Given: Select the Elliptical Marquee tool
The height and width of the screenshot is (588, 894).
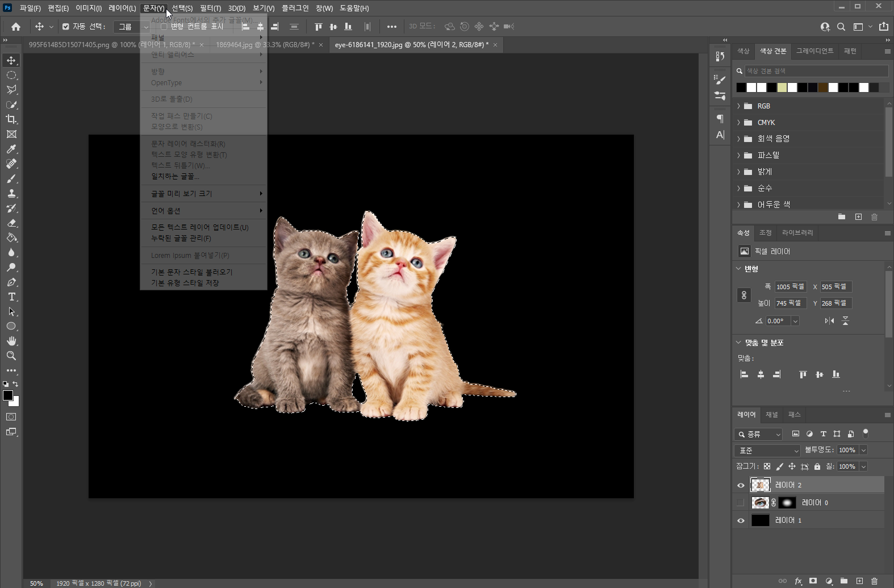Looking at the screenshot, I should (x=11, y=75).
